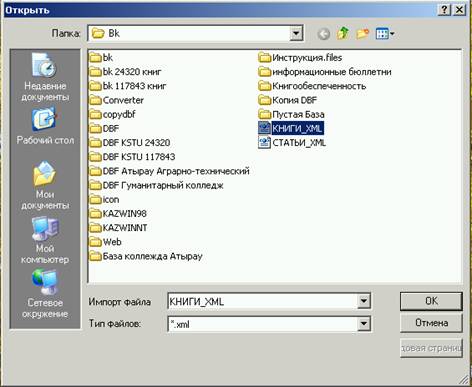Select the Копия DBF folder
Screen dimensions: 472x387
pyautogui.click(x=288, y=100)
